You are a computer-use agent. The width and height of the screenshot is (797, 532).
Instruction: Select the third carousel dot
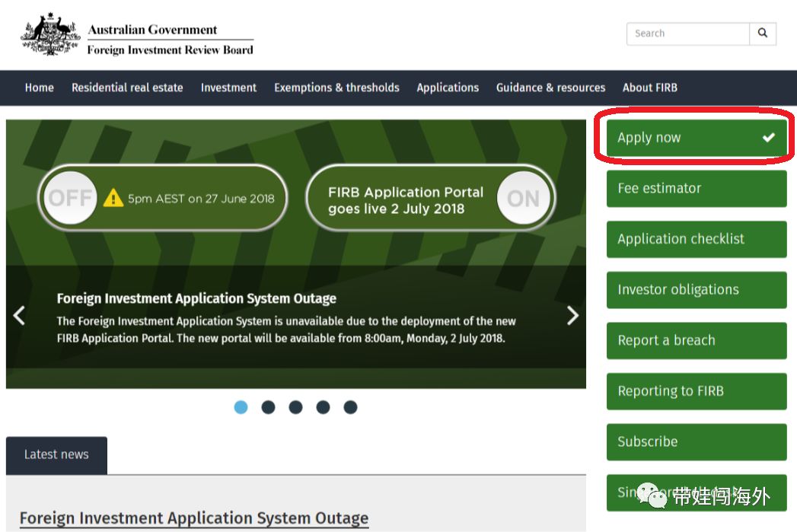296,407
